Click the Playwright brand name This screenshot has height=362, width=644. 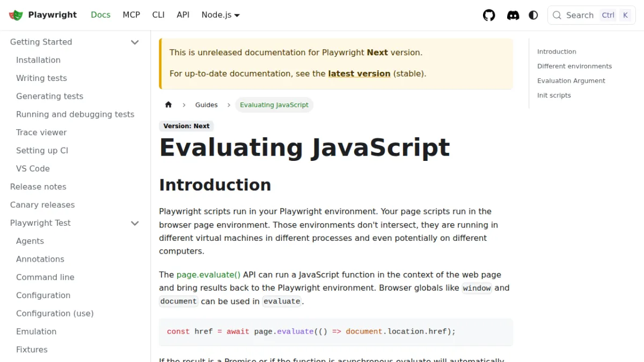coord(53,15)
